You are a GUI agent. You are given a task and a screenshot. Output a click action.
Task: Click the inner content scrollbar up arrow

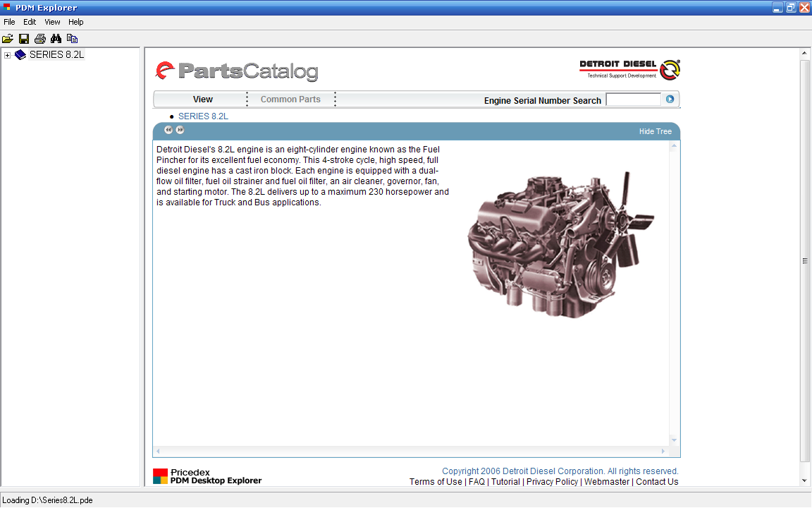(x=674, y=146)
